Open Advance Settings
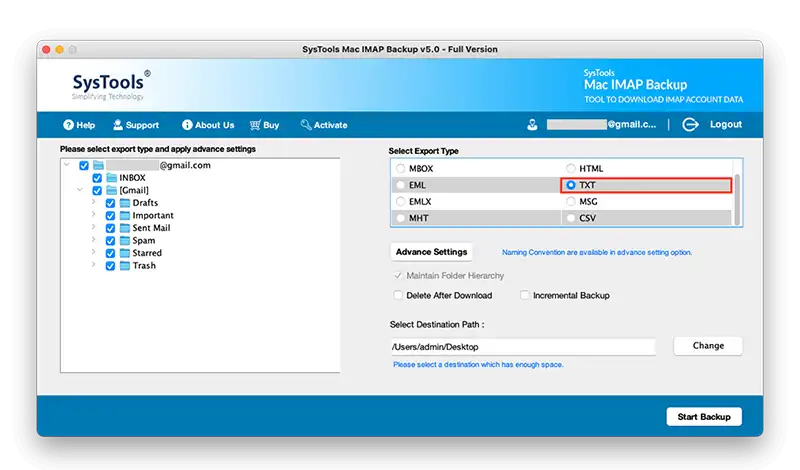Screen dimensions: 800x470 click(x=431, y=252)
